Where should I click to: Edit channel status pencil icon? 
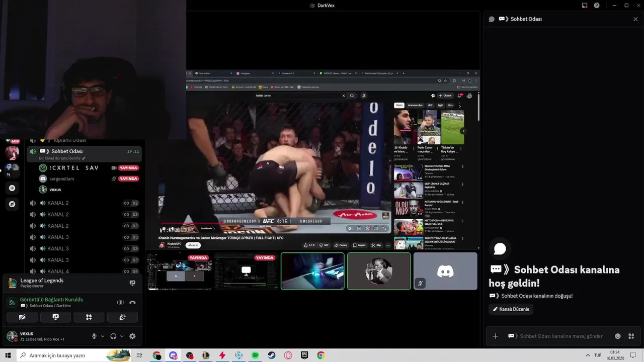click(x=84, y=158)
